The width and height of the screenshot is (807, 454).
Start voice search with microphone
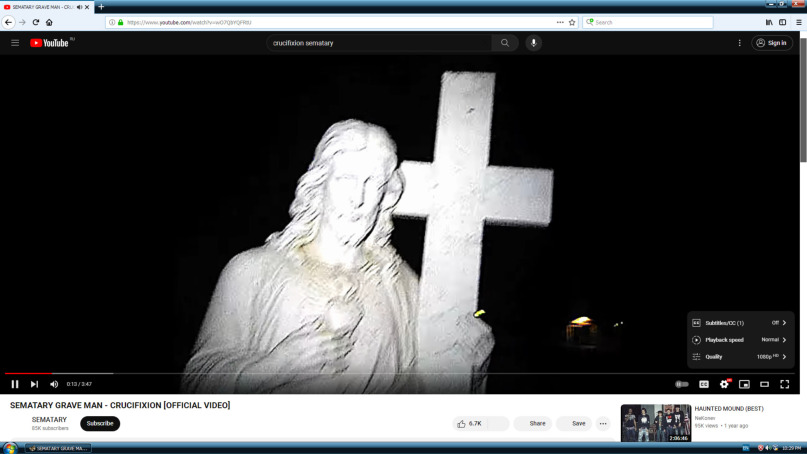[x=534, y=43]
